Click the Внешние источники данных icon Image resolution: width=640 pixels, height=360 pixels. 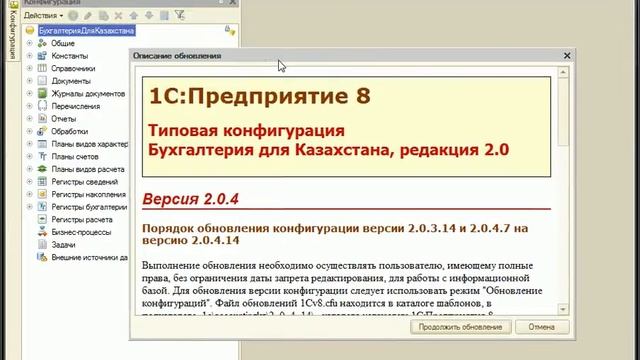point(42,257)
